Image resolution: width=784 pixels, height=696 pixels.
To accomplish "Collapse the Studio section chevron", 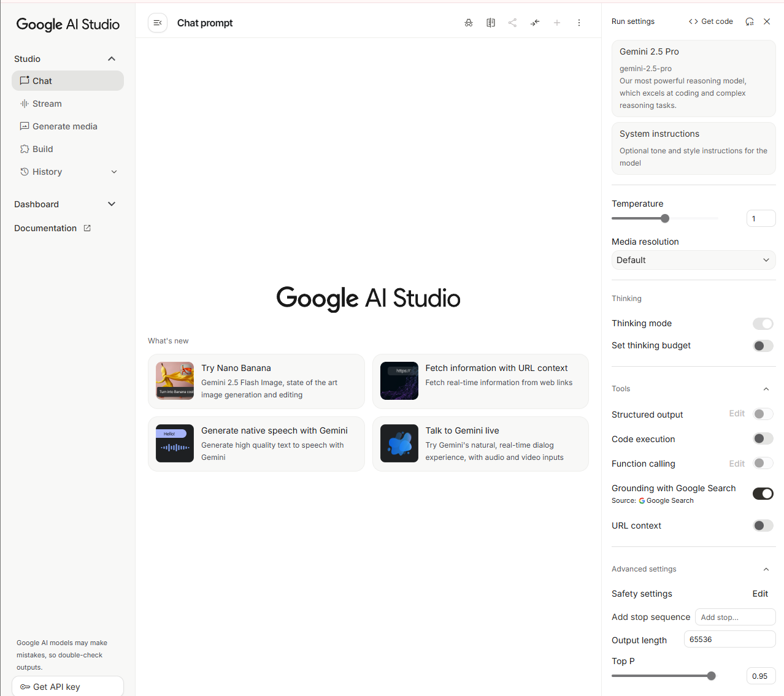I will [x=112, y=59].
